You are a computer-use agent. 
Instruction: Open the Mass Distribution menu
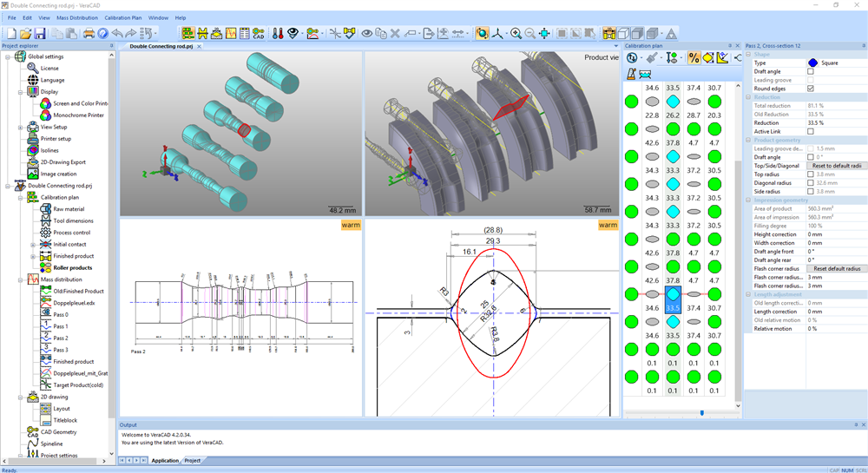77,17
